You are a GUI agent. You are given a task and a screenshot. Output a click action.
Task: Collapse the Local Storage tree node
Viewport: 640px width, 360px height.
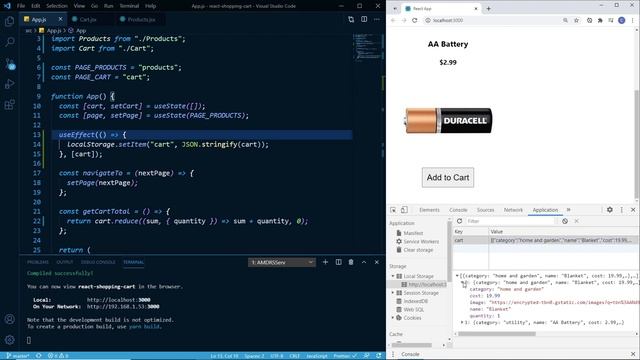(x=393, y=276)
